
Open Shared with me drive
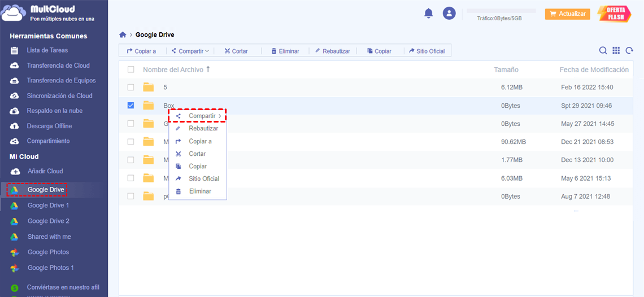coord(49,237)
